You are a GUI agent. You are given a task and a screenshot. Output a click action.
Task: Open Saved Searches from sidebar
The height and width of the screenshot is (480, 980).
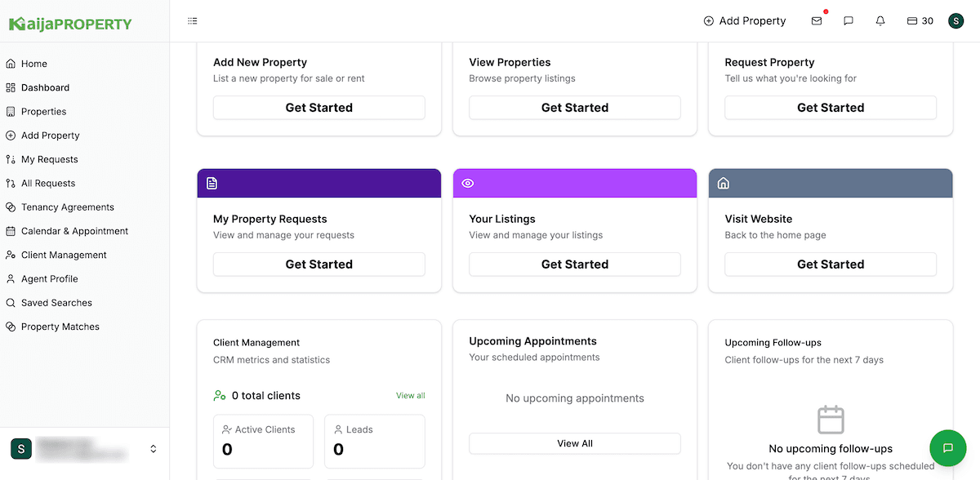[x=56, y=303]
